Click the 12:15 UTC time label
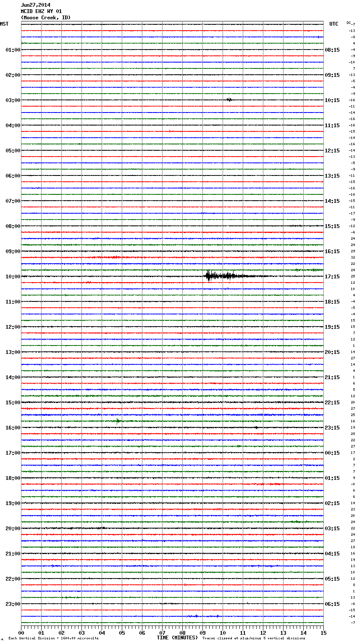The height and width of the screenshot is (644, 357). 332,151
